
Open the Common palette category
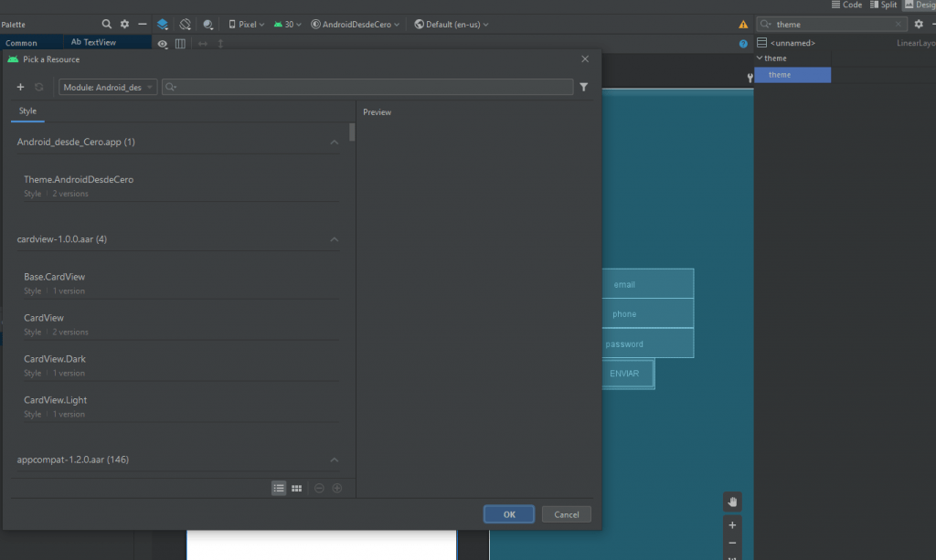(x=32, y=43)
